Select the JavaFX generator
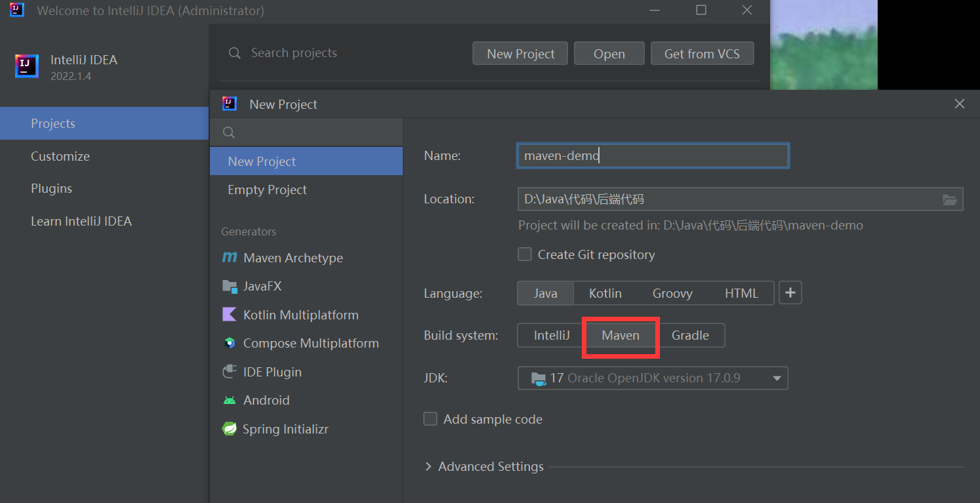 point(306,286)
